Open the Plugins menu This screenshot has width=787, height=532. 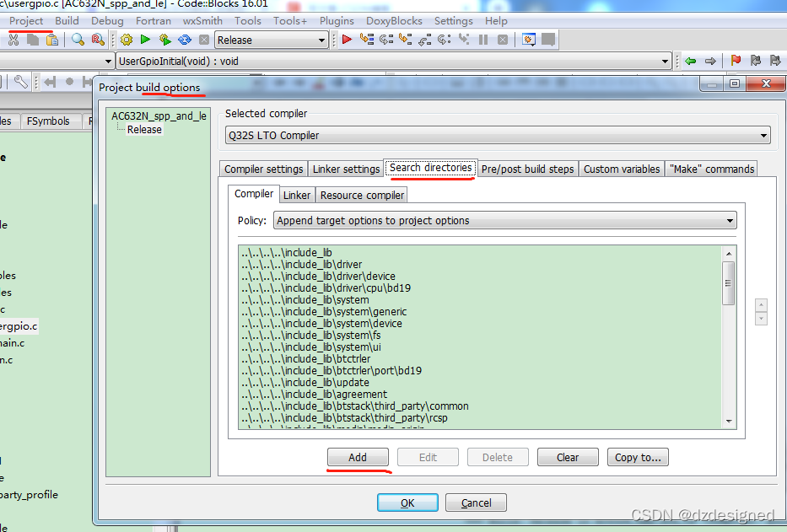point(337,20)
